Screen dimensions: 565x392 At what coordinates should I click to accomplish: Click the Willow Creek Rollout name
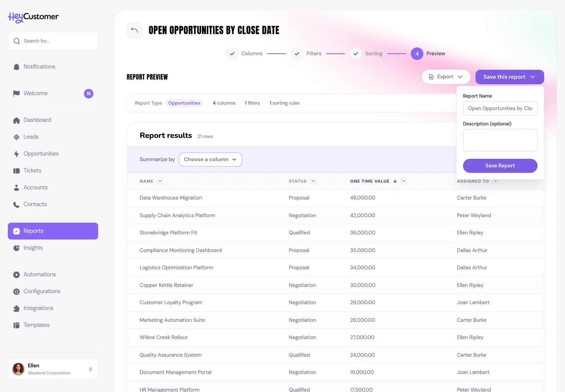pos(163,338)
